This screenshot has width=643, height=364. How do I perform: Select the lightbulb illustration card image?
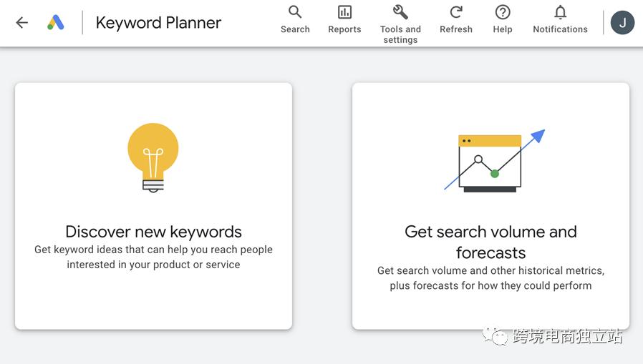coord(153,157)
